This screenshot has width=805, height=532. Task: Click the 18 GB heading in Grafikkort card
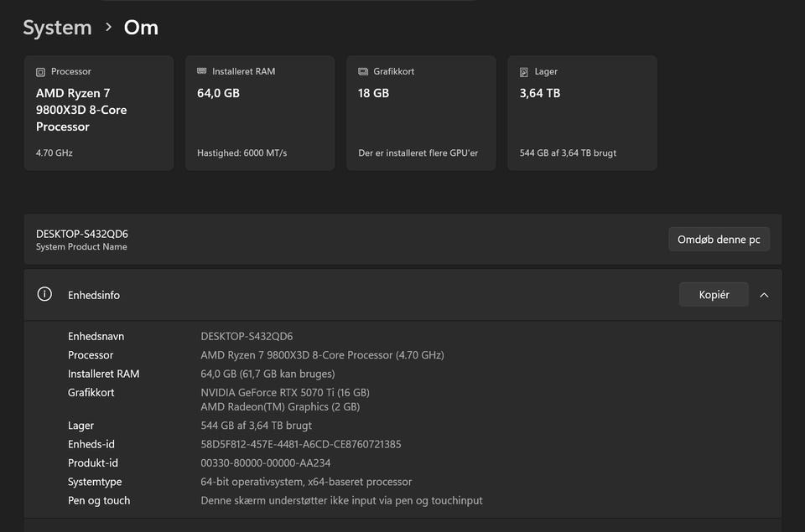click(373, 93)
